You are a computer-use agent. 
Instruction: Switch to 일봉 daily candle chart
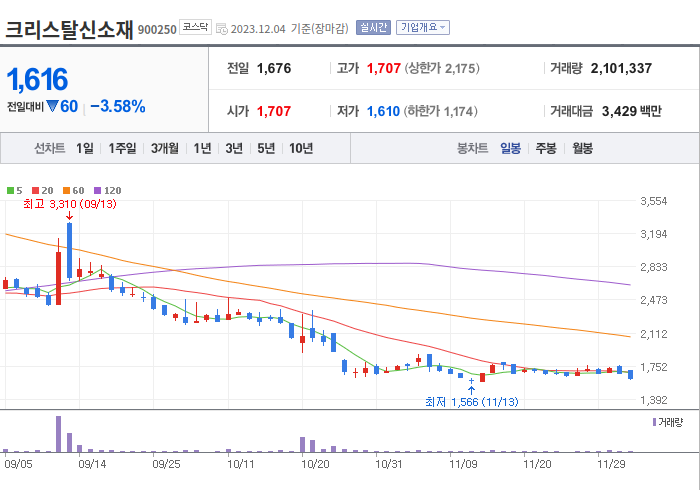(x=510, y=148)
